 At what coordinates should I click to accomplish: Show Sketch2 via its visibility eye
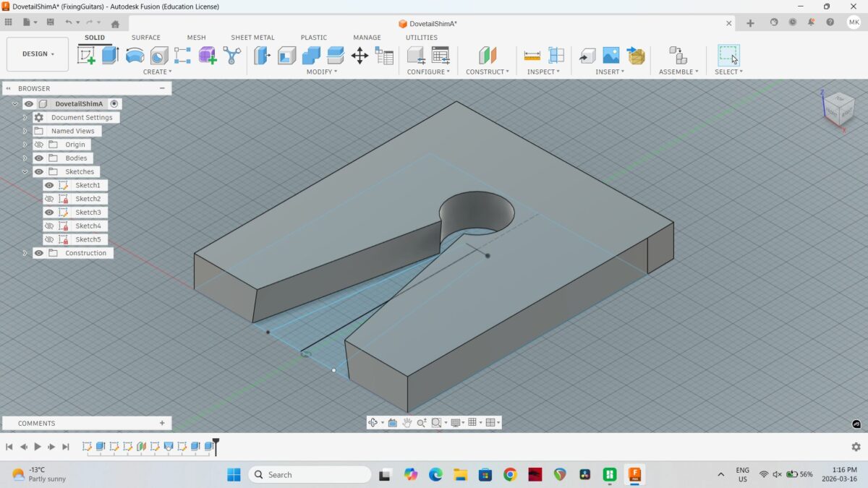coord(49,199)
